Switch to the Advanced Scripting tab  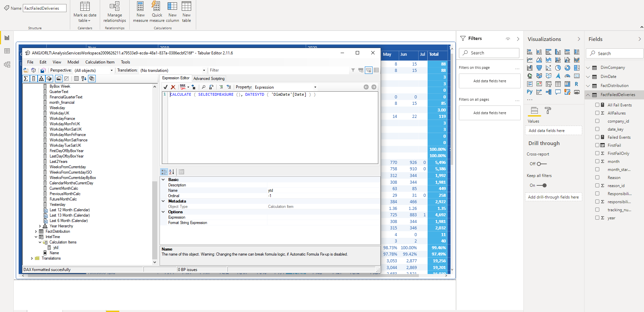[209, 78]
